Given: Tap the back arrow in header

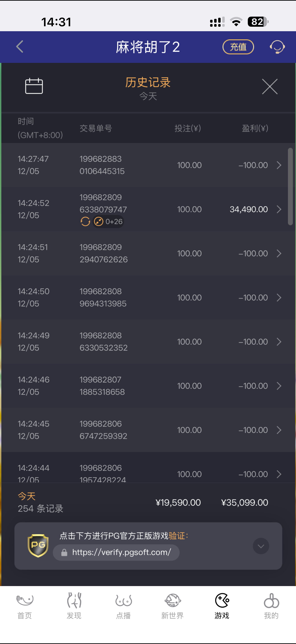Looking at the screenshot, I should click(x=20, y=47).
